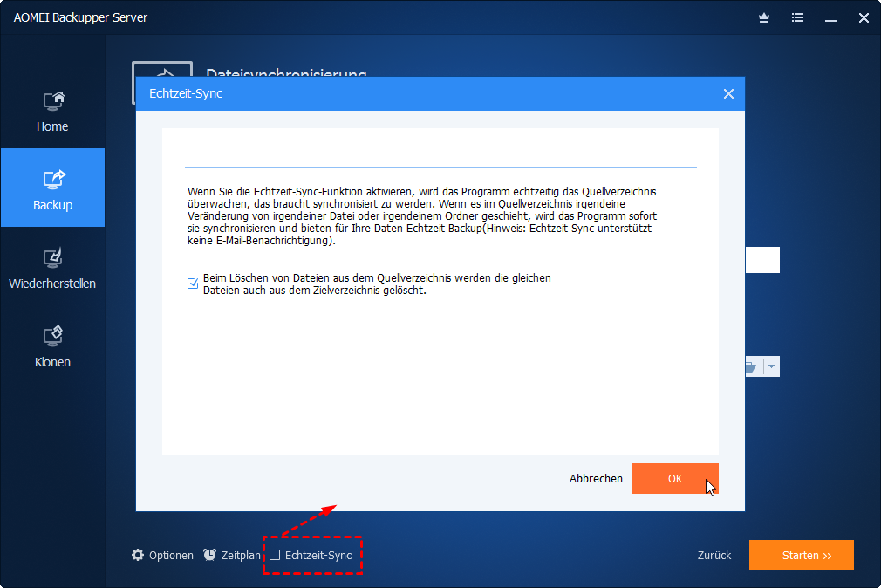The width and height of the screenshot is (881, 588).
Task: Open the list menu icon in title bar
Action: 797,18
